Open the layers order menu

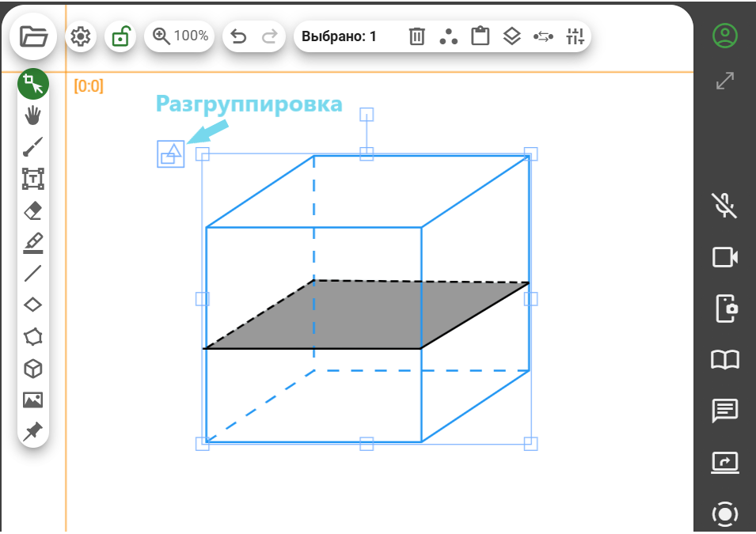coord(512,36)
